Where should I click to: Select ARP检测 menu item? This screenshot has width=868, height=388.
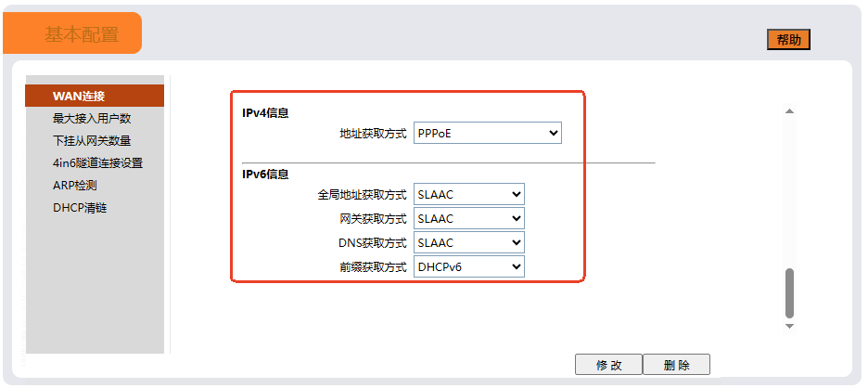[x=75, y=185]
